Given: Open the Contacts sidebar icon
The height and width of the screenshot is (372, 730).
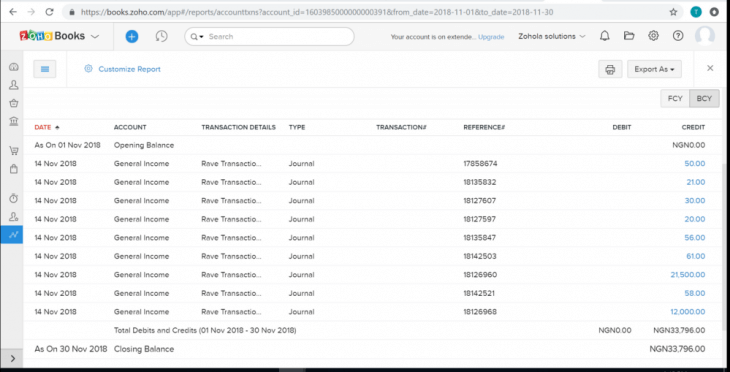Looking at the screenshot, I should point(14,85).
